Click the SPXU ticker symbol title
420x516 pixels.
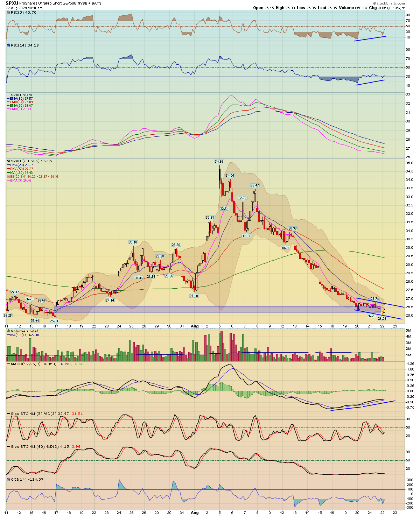coord(12,3)
